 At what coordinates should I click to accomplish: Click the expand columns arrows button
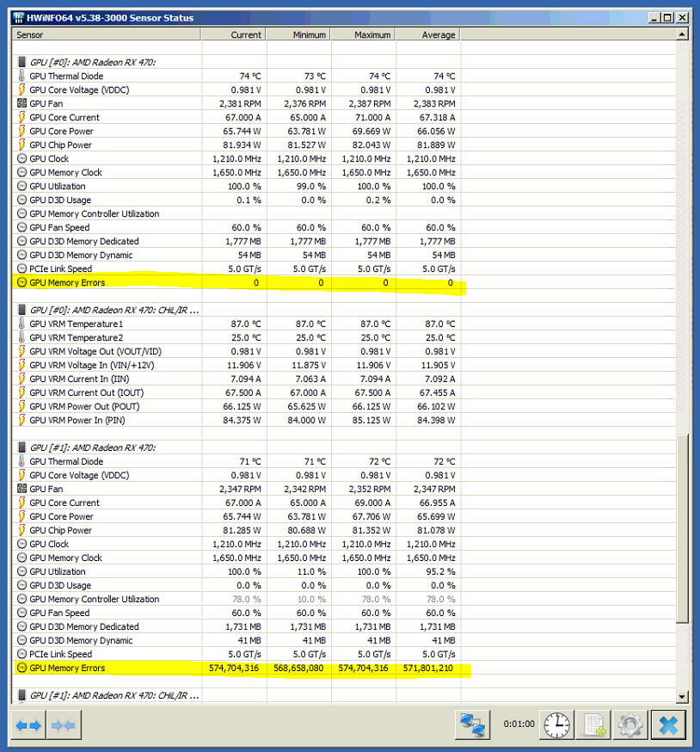coord(29,725)
